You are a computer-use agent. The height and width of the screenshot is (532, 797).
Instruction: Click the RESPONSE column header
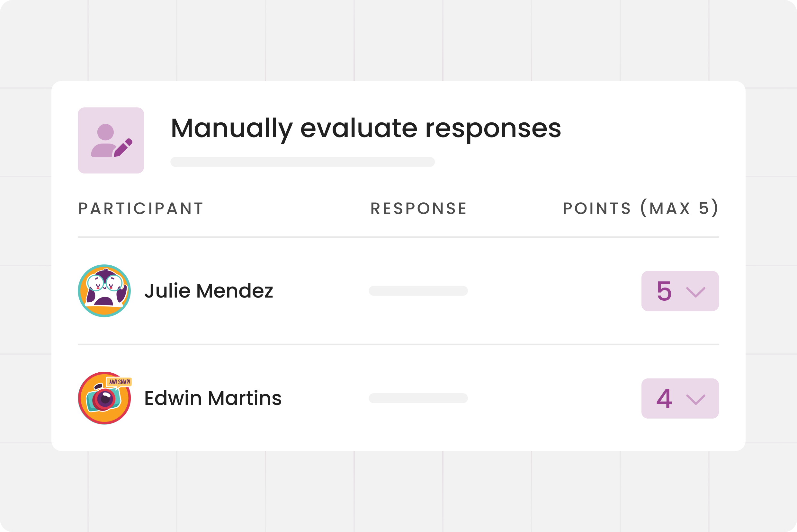pos(418,208)
